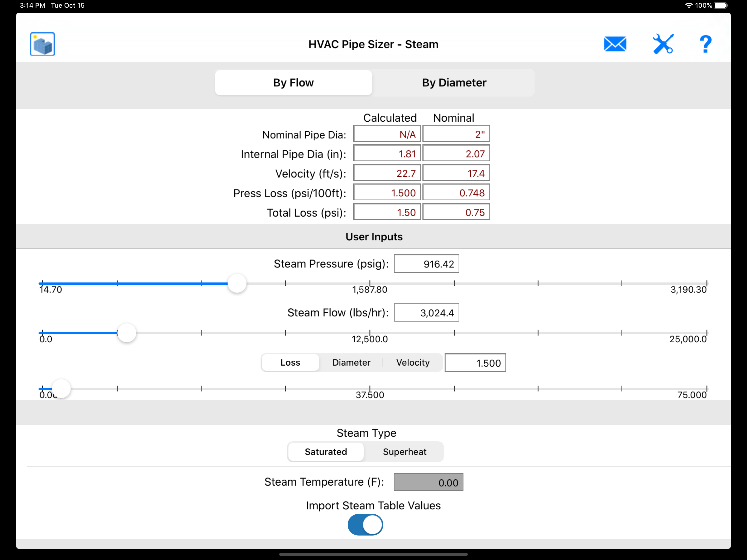Tap the question mark help icon
The image size is (747, 560).
click(x=705, y=44)
